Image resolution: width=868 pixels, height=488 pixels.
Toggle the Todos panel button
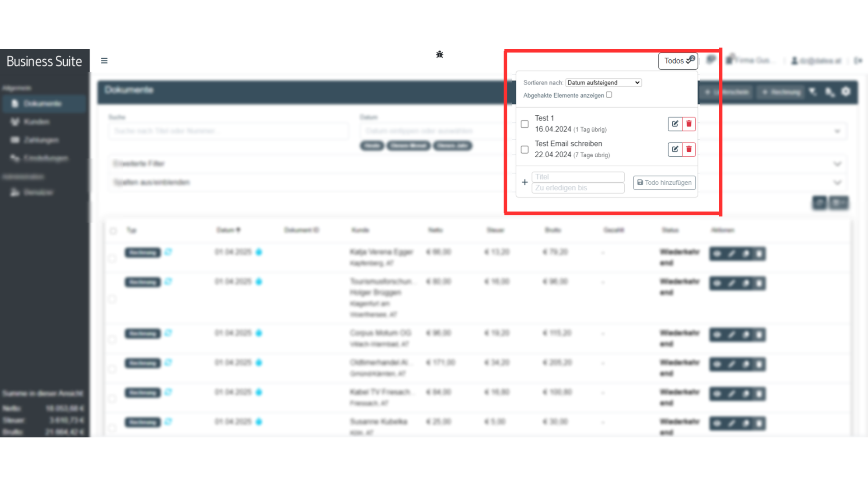pyautogui.click(x=678, y=61)
